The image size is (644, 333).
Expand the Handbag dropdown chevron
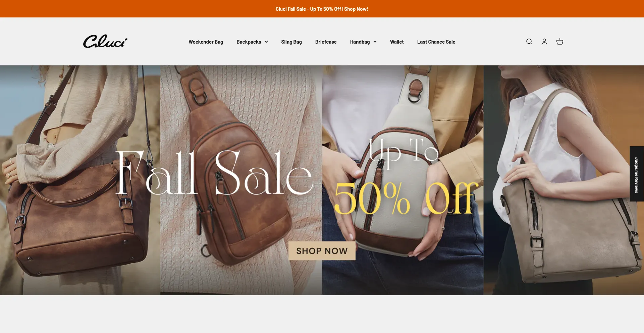point(375,42)
